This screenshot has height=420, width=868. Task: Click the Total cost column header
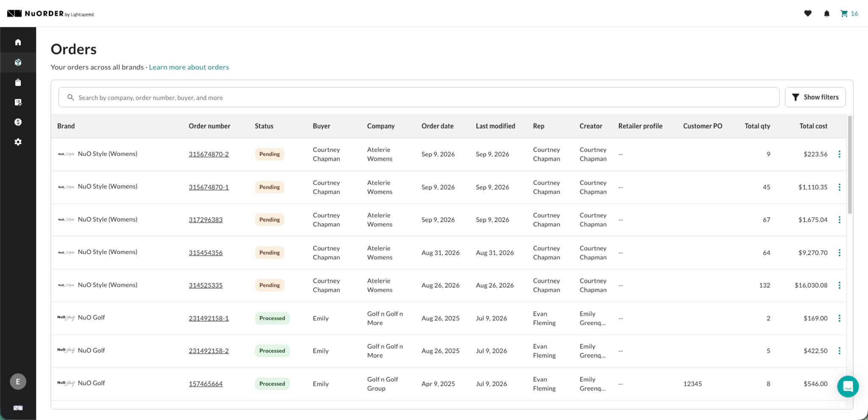coord(813,126)
